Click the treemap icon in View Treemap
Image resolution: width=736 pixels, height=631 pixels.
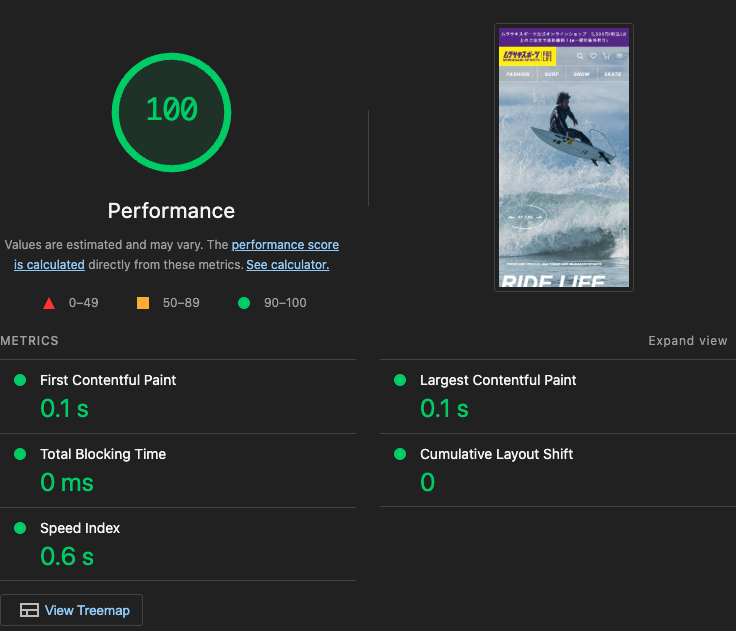[x=29, y=610]
